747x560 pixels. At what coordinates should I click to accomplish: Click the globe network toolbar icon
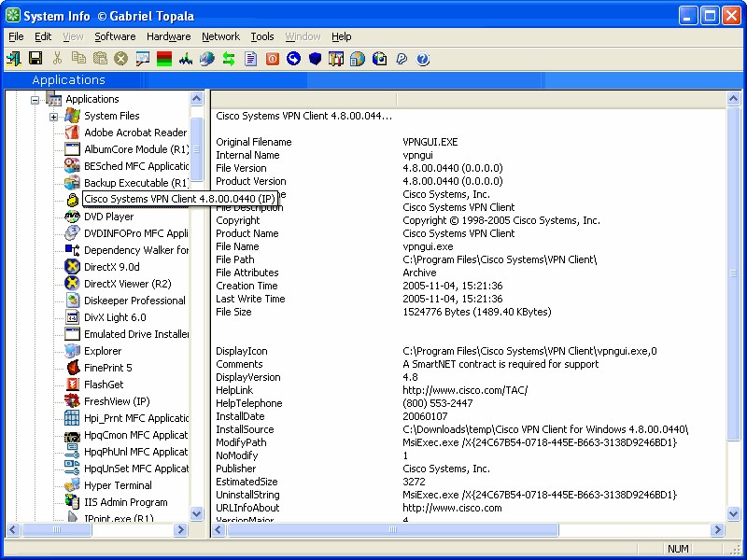click(206, 59)
